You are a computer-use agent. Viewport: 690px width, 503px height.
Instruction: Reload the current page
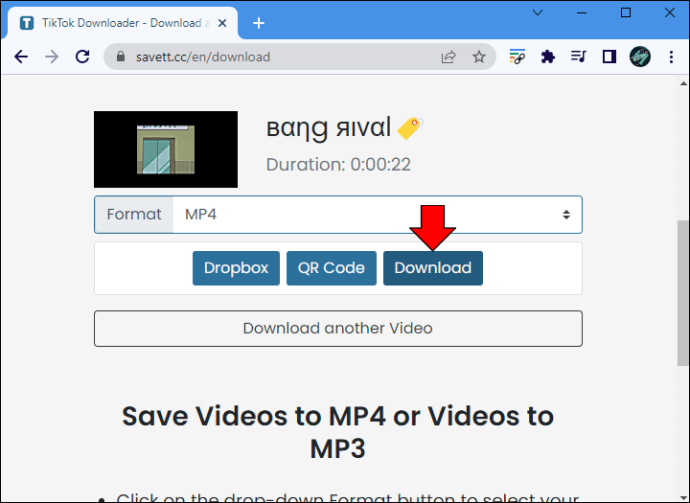pos(84,57)
